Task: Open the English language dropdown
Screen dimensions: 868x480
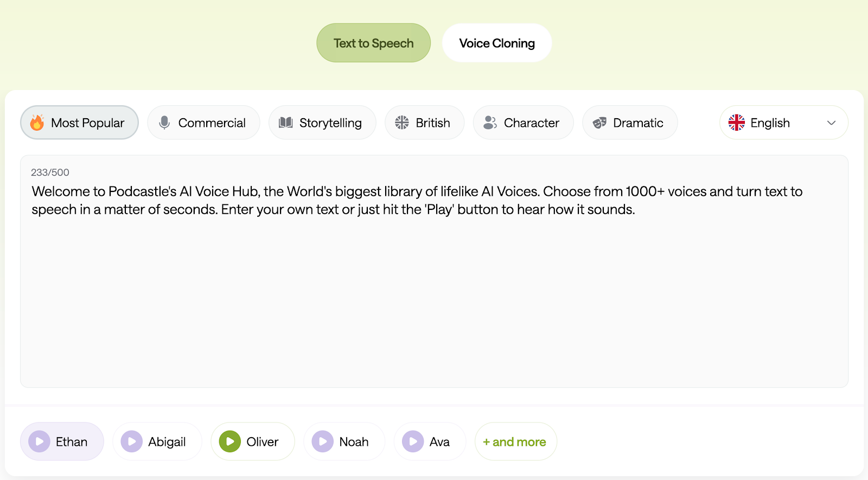Action: 783,123
